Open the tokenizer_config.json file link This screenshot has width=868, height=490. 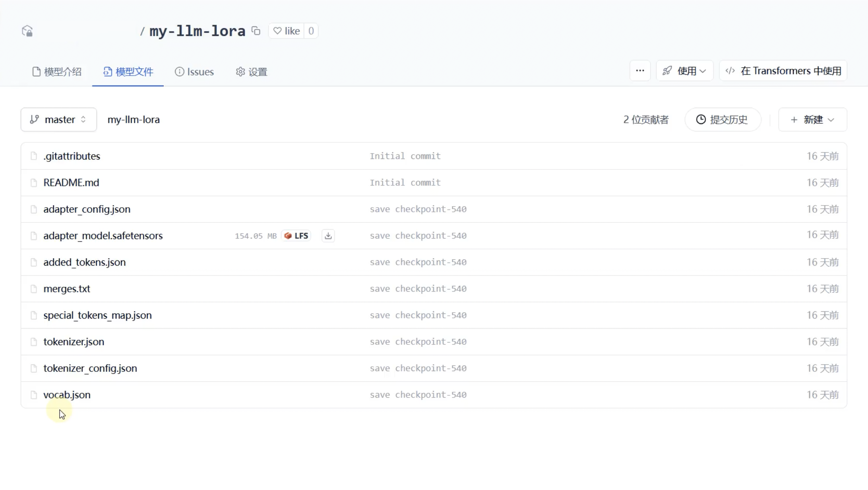click(90, 368)
